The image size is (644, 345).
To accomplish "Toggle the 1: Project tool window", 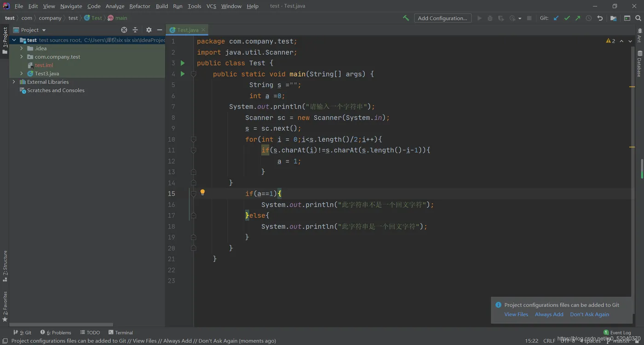I will point(5,40).
